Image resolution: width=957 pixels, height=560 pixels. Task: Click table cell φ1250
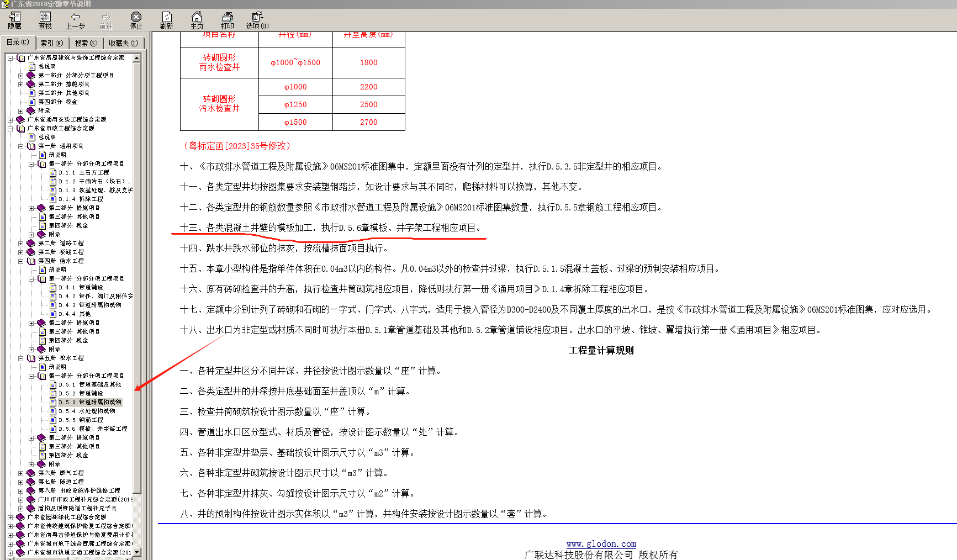tap(295, 104)
